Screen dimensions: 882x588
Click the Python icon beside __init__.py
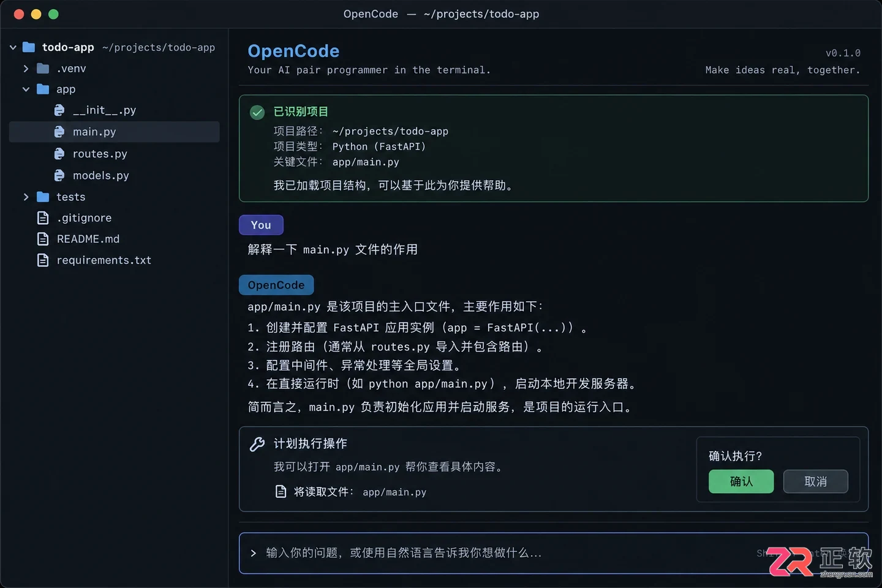[59, 110]
